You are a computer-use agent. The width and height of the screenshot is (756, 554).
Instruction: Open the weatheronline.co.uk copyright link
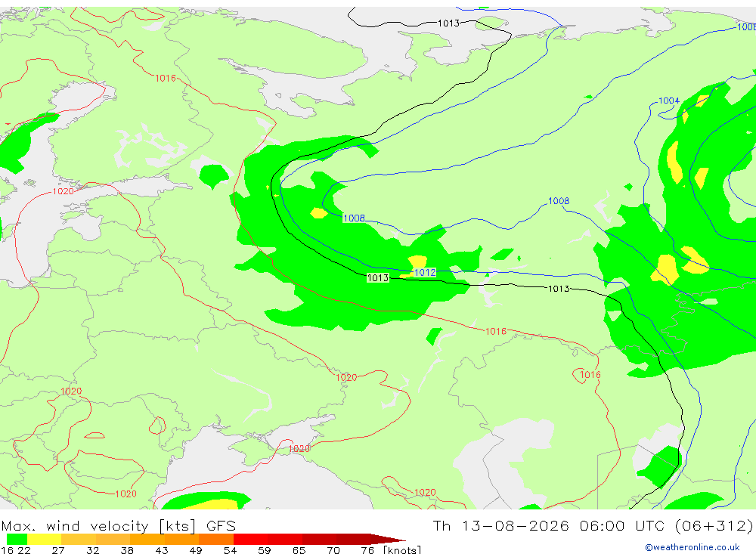(692, 547)
